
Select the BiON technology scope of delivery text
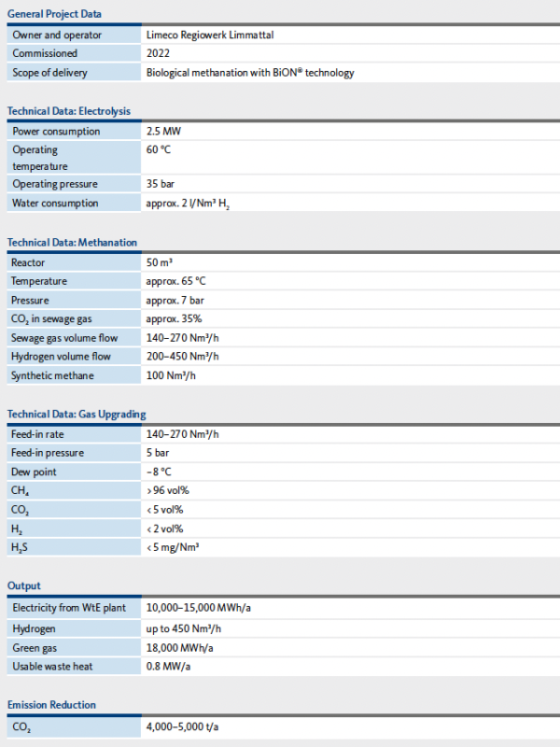[250, 72]
